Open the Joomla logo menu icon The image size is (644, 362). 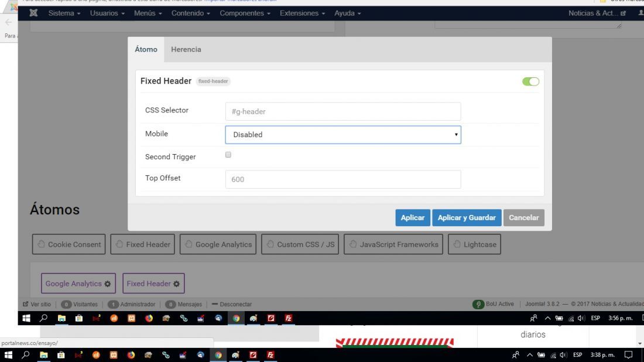click(x=34, y=13)
